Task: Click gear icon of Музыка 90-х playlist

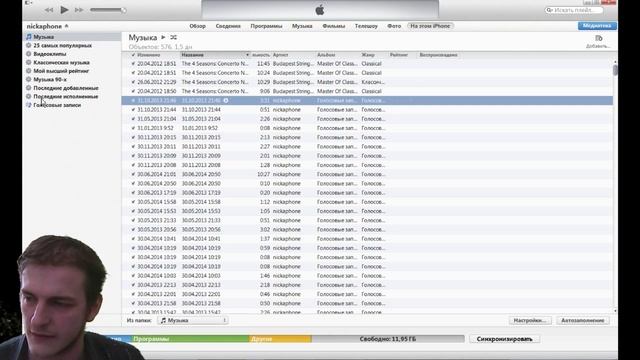Action: (x=29, y=79)
